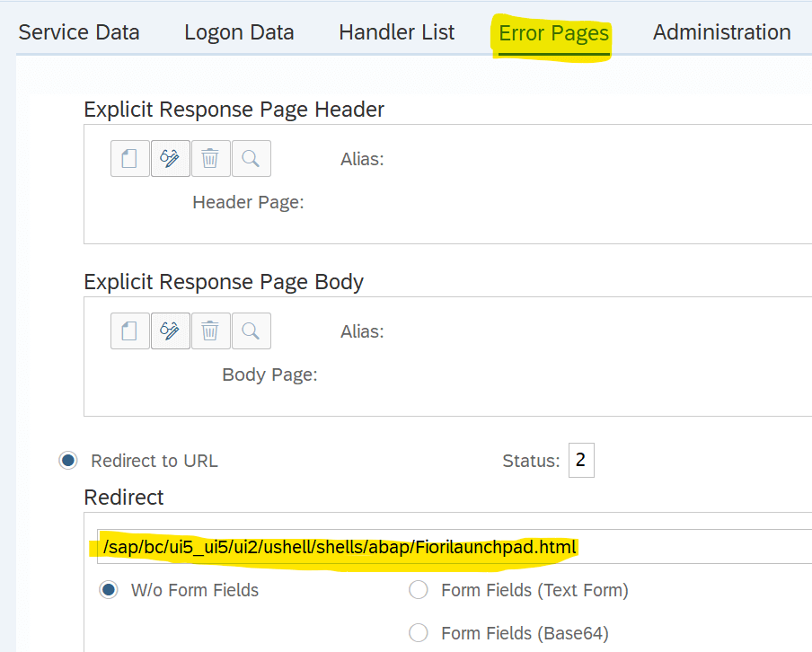Click Change/edit pencil icon in Page Body
The width and height of the screenshot is (812, 652).
171,330
